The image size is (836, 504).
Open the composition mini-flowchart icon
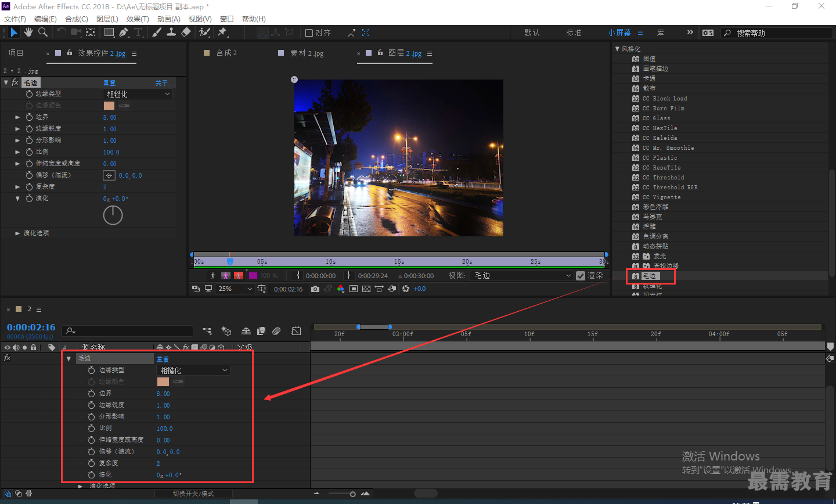(207, 331)
